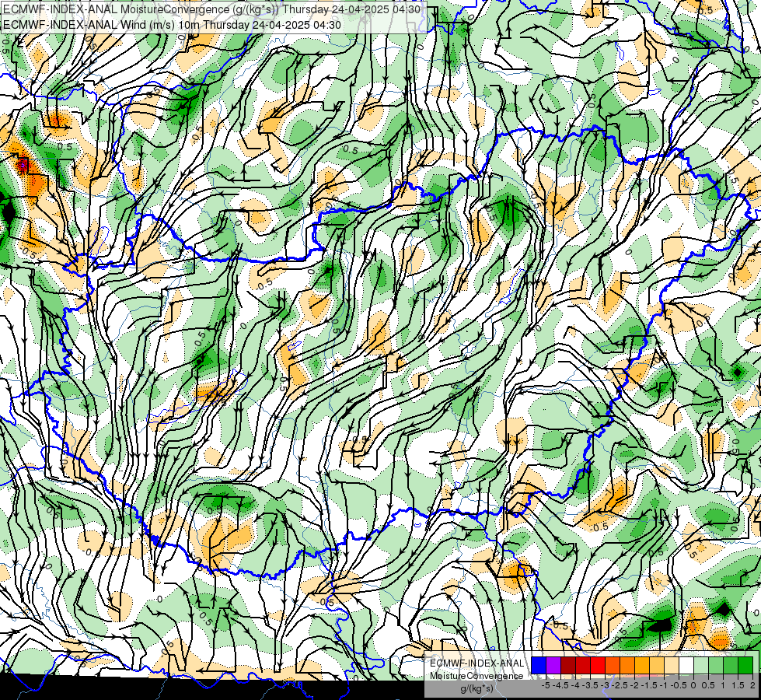The image size is (761, 700).
Task: Click light green swatch between 0.5 and 1
Action: (x=716, y=665)
